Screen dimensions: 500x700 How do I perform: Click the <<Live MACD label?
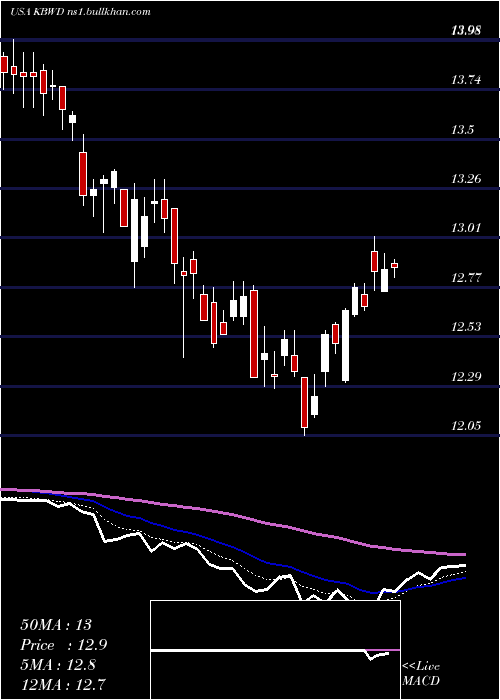(x=421, y=674)
